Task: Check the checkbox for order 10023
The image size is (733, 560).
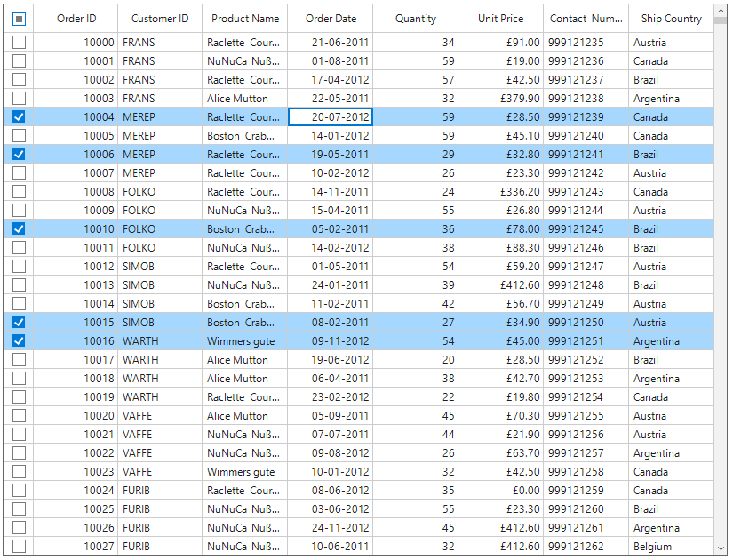Action: 19,472
